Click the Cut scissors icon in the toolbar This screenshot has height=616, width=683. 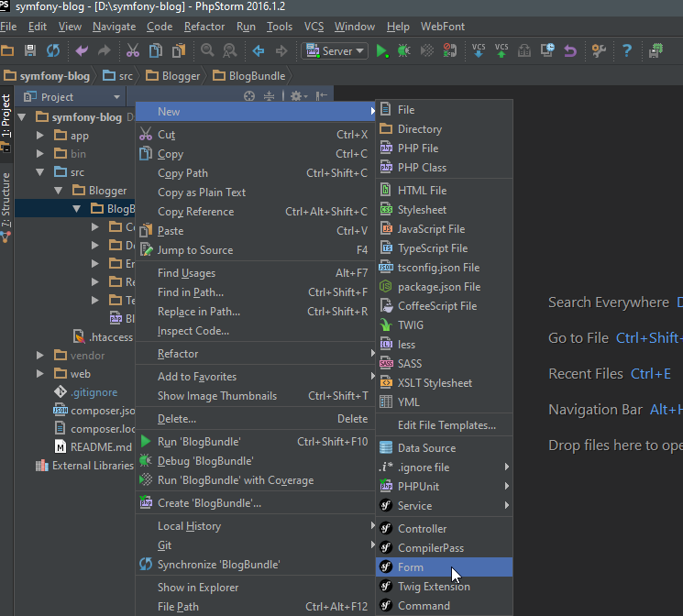point(132,51)
